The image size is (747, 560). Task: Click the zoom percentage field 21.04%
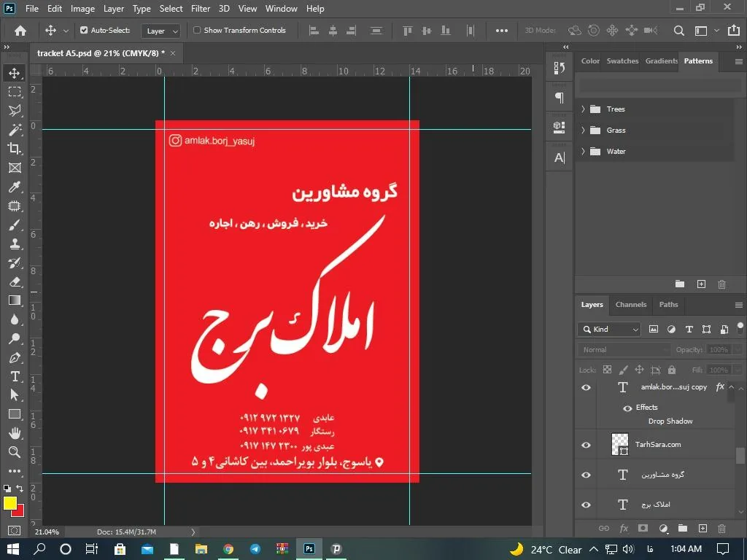point(47,532)
